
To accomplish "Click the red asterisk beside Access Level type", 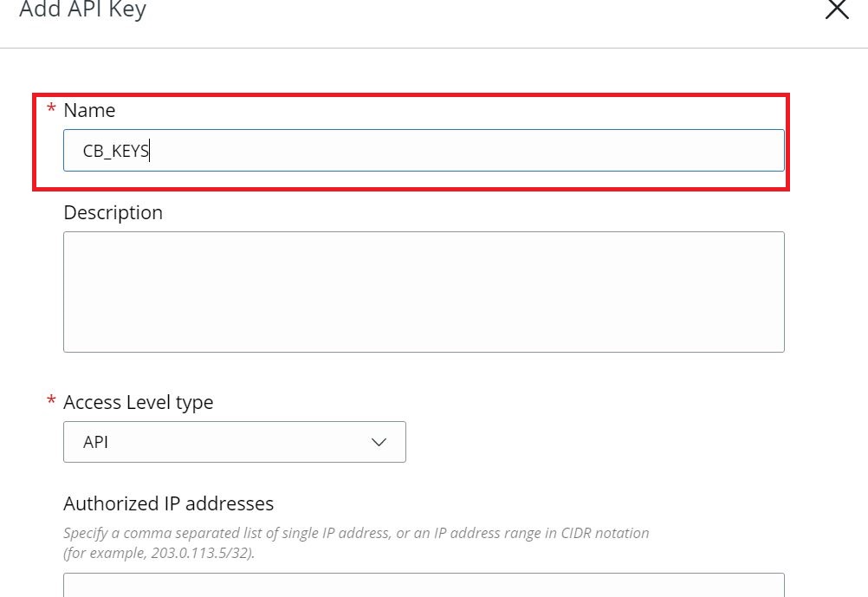I will click(51, 402).
